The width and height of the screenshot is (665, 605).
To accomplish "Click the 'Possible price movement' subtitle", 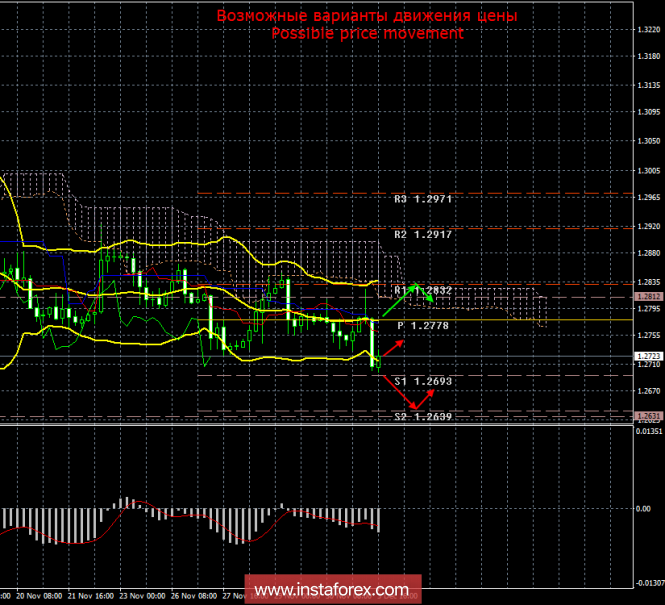I will tap(367, 33).
